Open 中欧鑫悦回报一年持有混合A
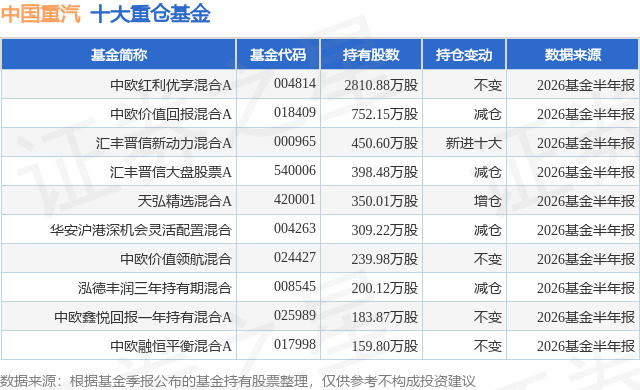The image size is (640, 390). pyautogui.click(x=143, y=317)
